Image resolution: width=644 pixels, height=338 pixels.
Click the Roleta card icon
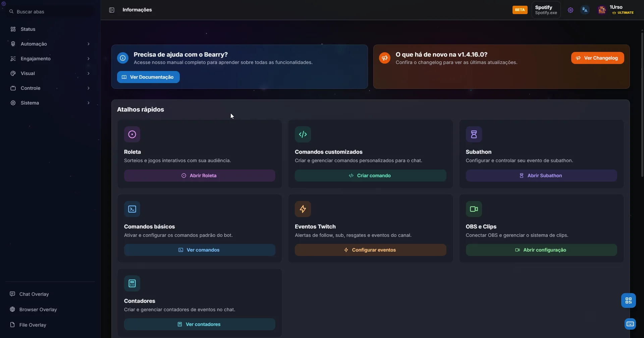pos(132,134)
